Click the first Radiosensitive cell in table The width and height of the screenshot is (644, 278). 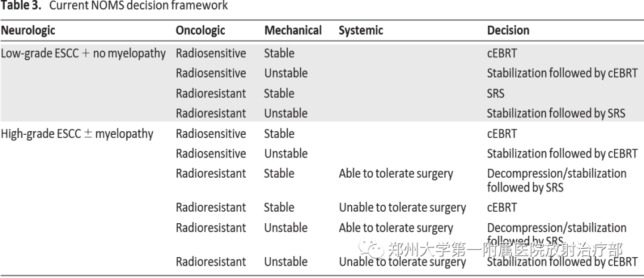[x=210, y=53]
